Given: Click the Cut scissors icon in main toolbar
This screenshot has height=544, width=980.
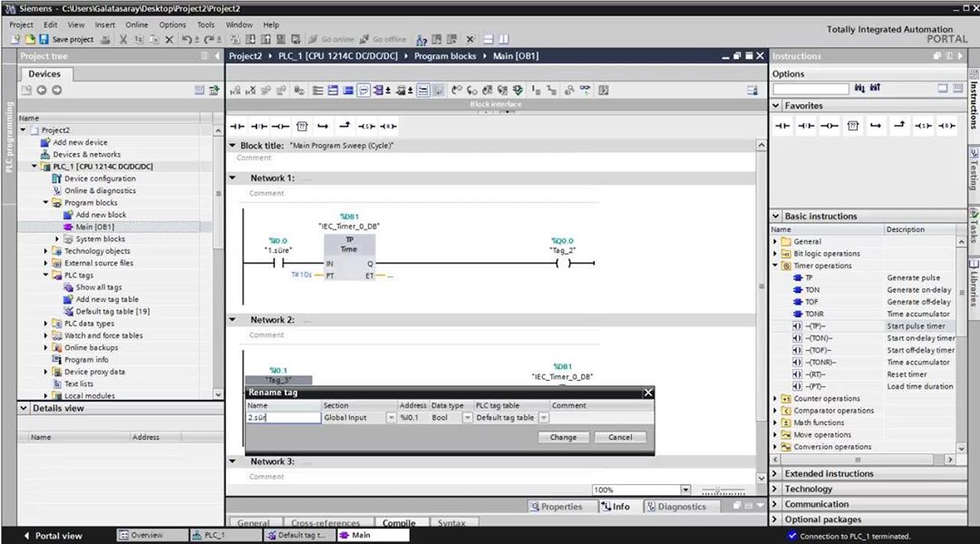Looking at the screenshot, I should (123, 39).
